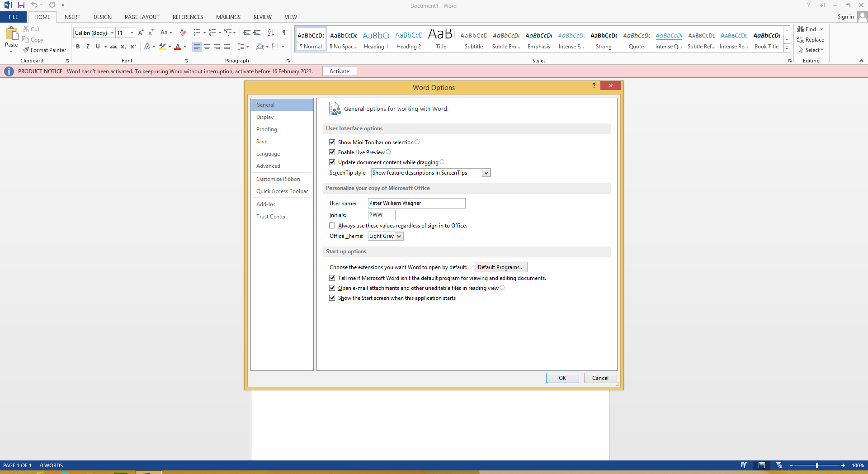The width and height of the screenshot is (868, 474).
Task: Click the zoom slider handle
Action: click(817, 465)
